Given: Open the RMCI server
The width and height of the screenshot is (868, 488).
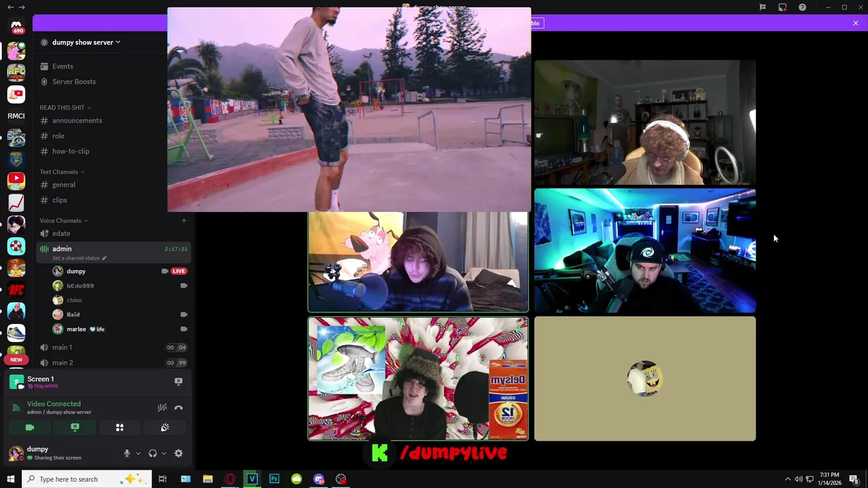Looking at the screenshot, I should click(x=16, y=116).
